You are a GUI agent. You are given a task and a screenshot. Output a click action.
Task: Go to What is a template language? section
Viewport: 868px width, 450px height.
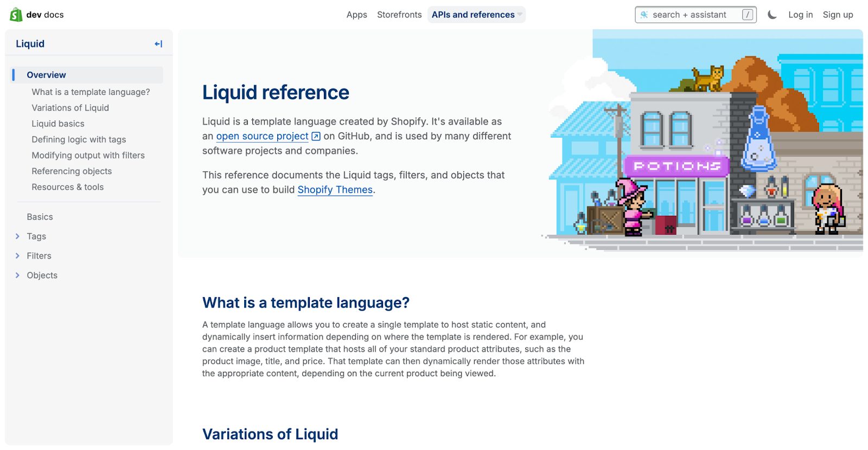click(x=91, y=92)
